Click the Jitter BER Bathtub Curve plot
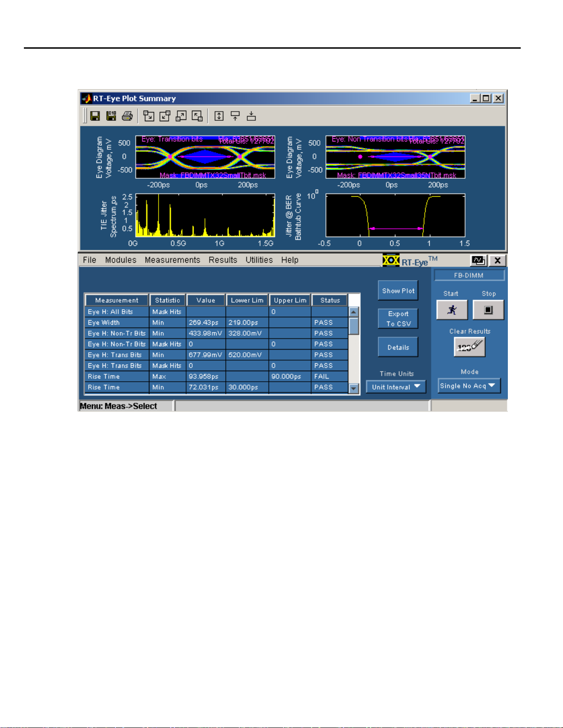 [x=395, y=215]
